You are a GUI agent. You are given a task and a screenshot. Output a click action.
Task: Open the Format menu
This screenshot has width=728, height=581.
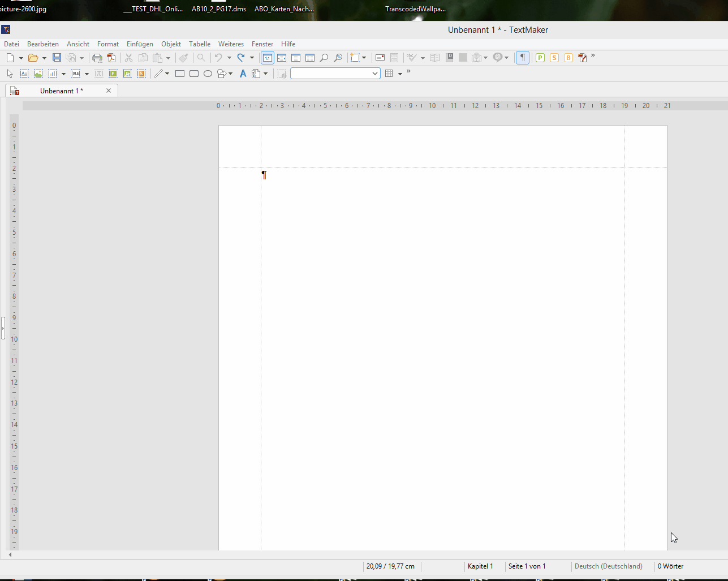click(107, 44)
